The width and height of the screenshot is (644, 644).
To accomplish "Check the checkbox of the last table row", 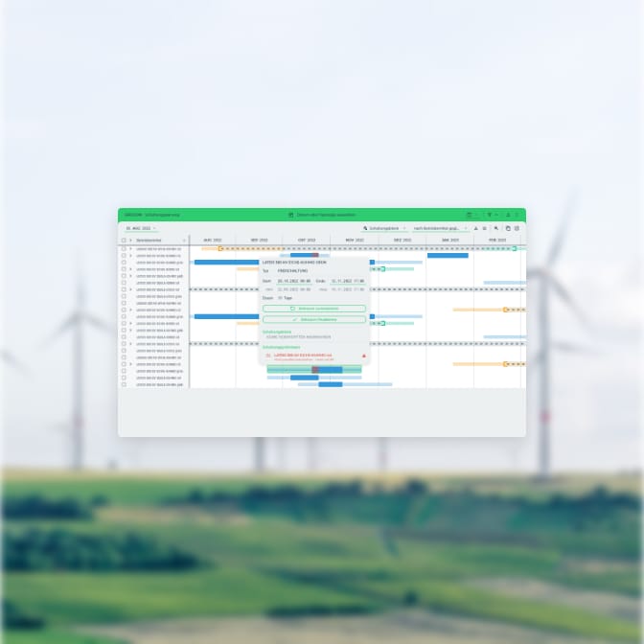I will [124, 384].
